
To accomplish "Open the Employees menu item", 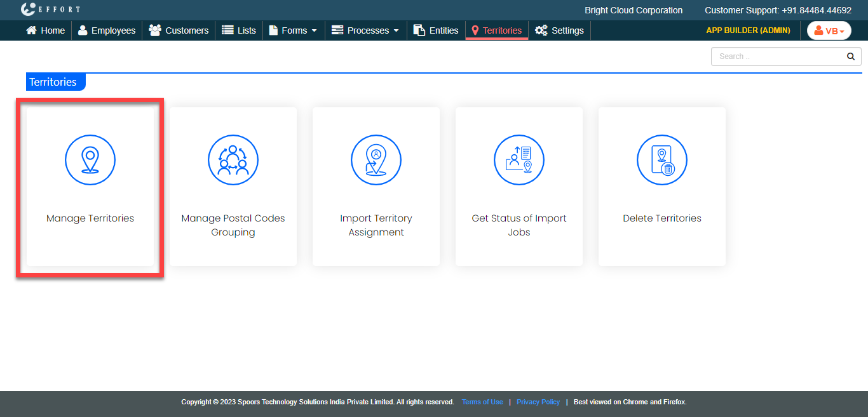I will click(107, 30).
